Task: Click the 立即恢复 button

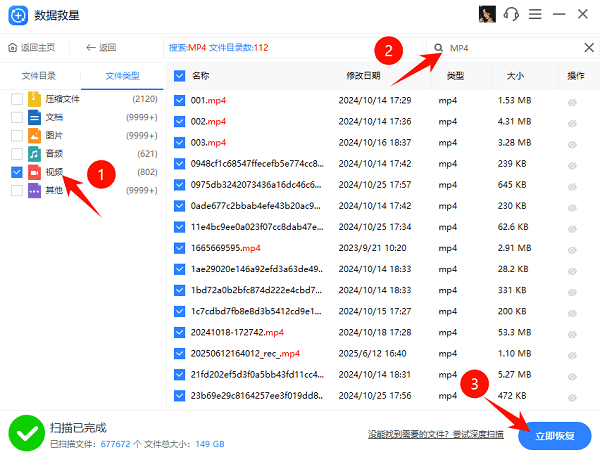Action: [x=555, y=434]
